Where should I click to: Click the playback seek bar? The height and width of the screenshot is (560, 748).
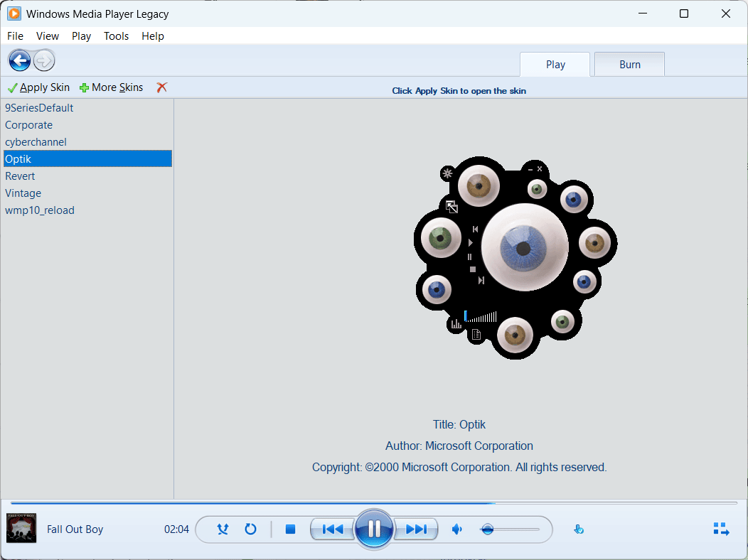pyautogui.click(x=373, y=503)
